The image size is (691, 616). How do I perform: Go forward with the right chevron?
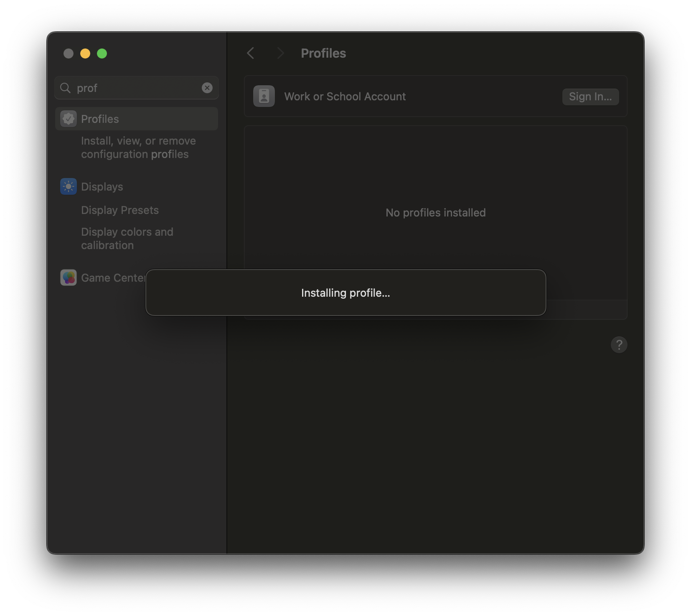click(x=280, y=53)
